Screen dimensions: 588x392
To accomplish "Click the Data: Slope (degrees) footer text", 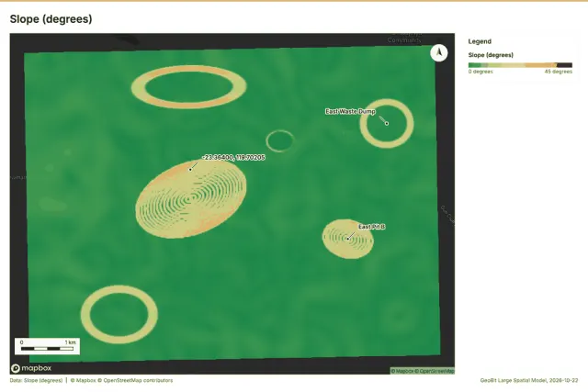I will pyautogui.click(x=36, y=380).
